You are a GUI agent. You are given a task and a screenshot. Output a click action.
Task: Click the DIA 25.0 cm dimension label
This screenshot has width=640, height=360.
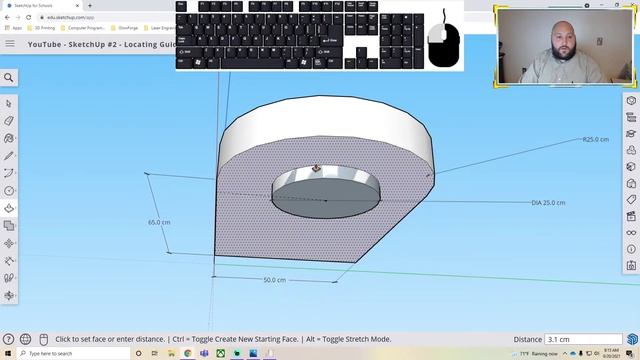[548, 202]
